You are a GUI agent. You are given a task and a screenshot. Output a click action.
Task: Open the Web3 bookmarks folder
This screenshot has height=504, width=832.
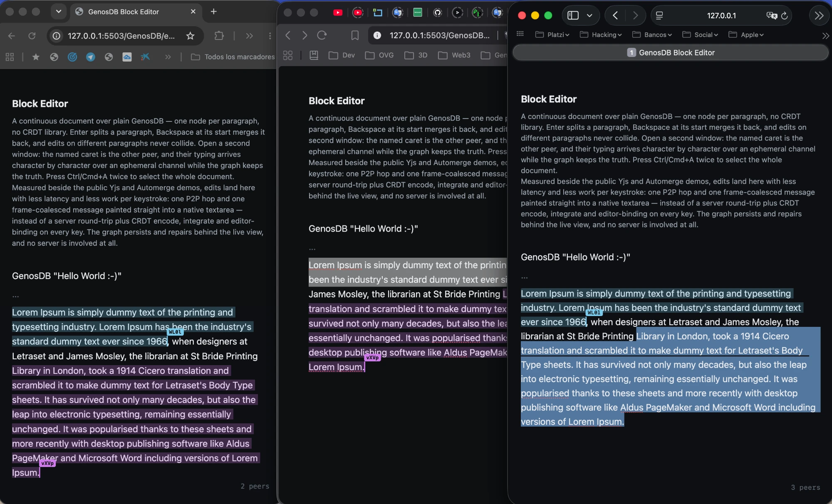click(454, 55)
